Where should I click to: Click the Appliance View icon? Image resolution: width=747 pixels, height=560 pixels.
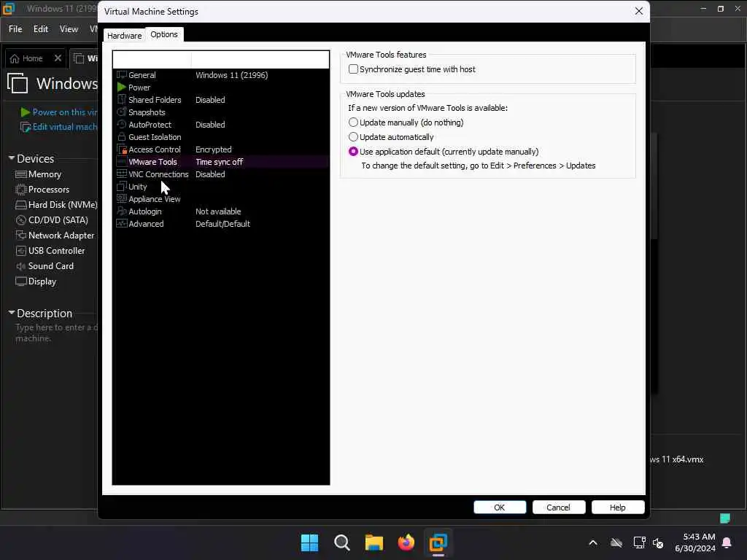pyautogui.click(x=122, y=198)
